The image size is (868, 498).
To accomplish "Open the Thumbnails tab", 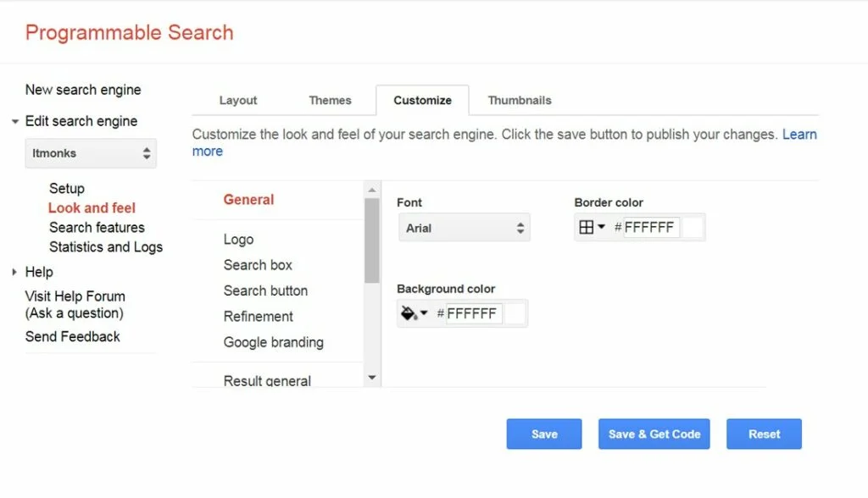I will (519, 100).
